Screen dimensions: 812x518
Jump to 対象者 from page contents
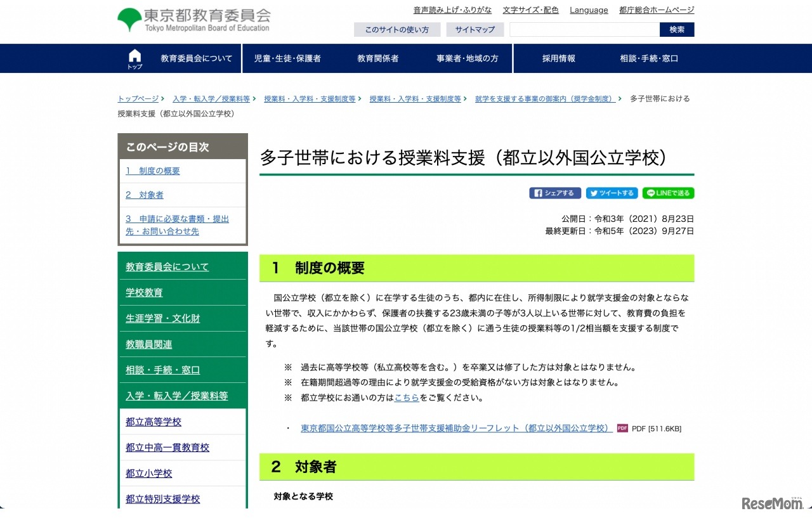point(144,195)
